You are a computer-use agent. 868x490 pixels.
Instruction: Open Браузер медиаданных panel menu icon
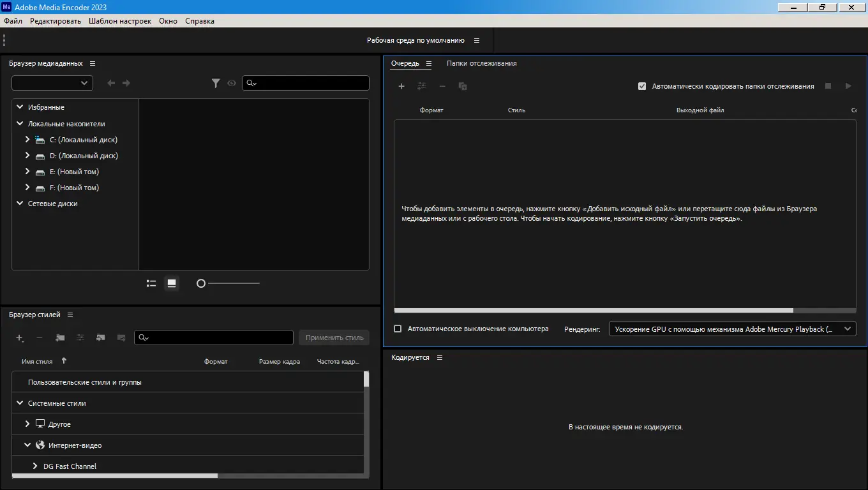click(x=93, y=64)
